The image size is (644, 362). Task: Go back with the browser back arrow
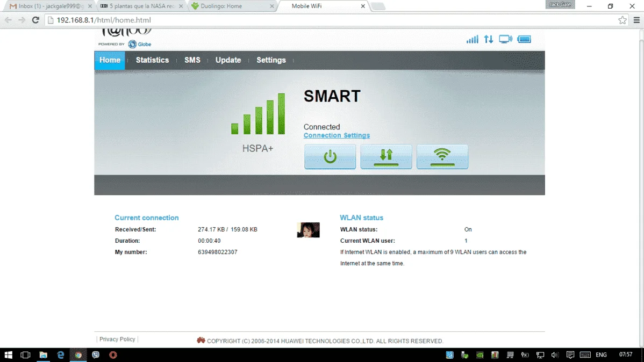click(8, 20)
